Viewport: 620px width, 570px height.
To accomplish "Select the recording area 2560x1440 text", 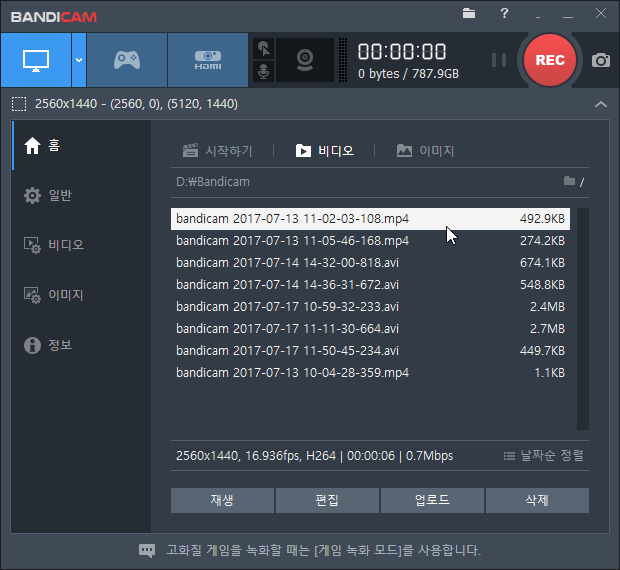I will [x=136, y=104].
